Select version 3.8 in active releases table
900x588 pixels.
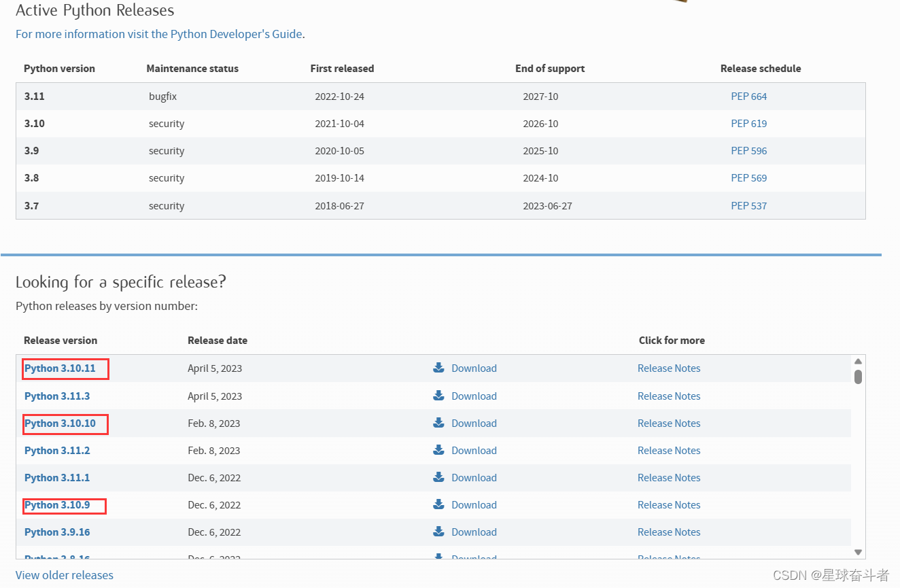pos(31,178)
